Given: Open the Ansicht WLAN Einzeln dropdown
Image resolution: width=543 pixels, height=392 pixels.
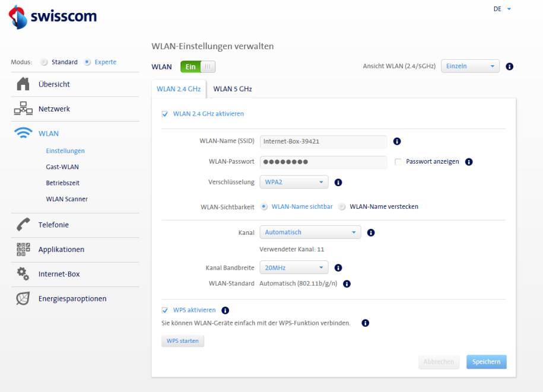Looking at the screenshot, I should click(x=470, y=66).
